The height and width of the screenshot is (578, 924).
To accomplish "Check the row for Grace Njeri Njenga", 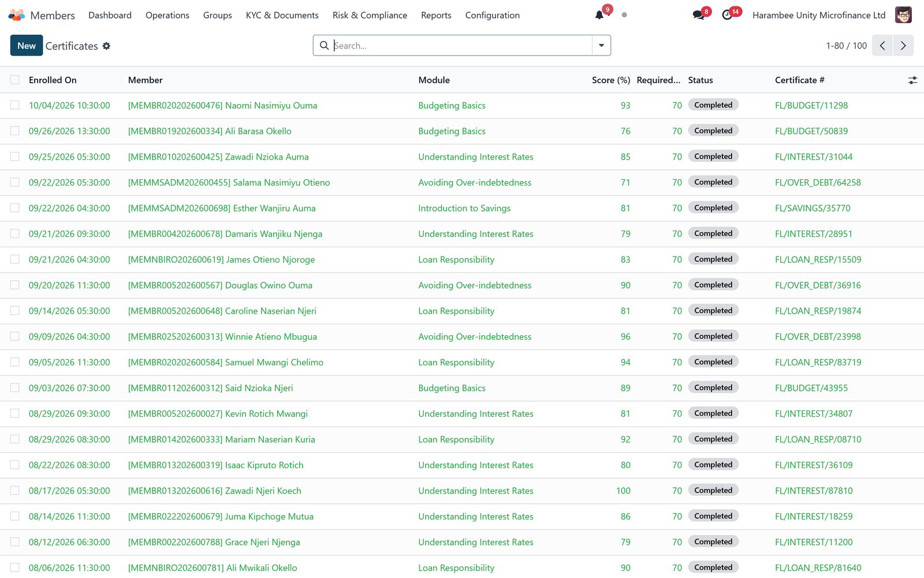I will click(15, 542).
